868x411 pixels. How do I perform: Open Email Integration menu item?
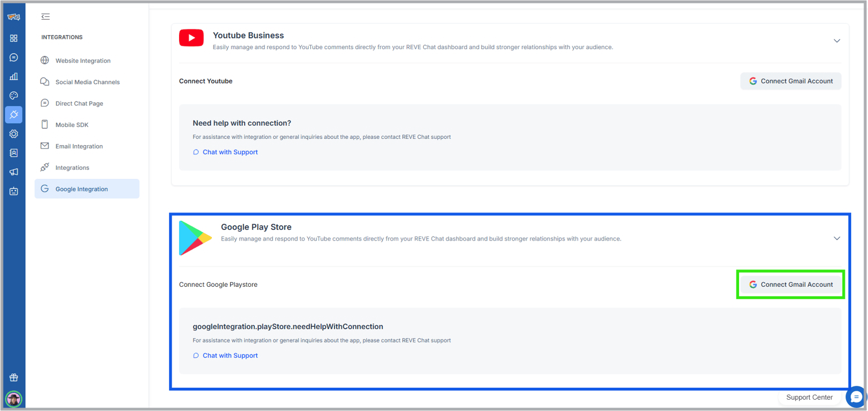click(79, 146)
